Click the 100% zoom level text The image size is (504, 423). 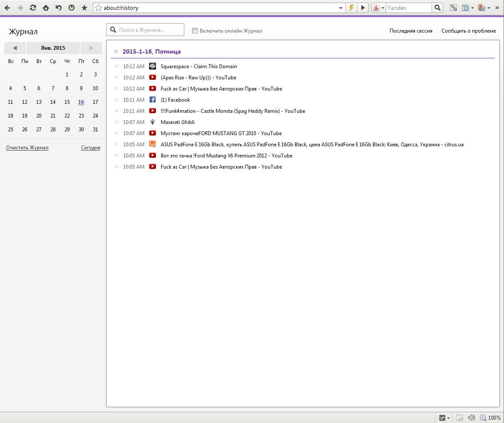(x=494, y=418)
